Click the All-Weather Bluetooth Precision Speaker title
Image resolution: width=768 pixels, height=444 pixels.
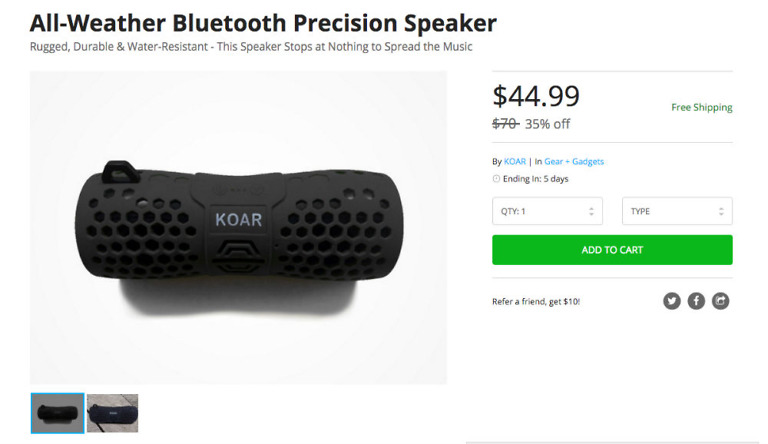coord(263,22)
